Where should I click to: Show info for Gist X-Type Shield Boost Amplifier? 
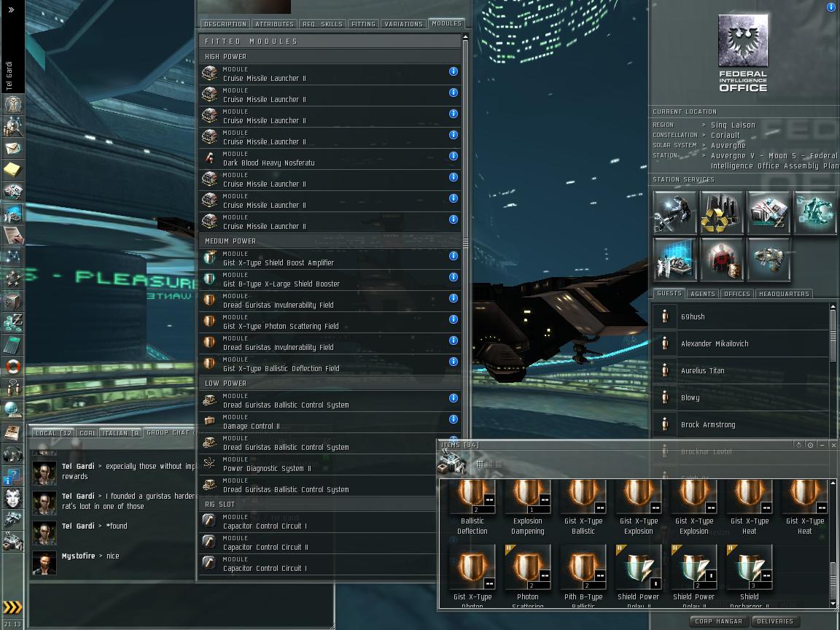454,255
